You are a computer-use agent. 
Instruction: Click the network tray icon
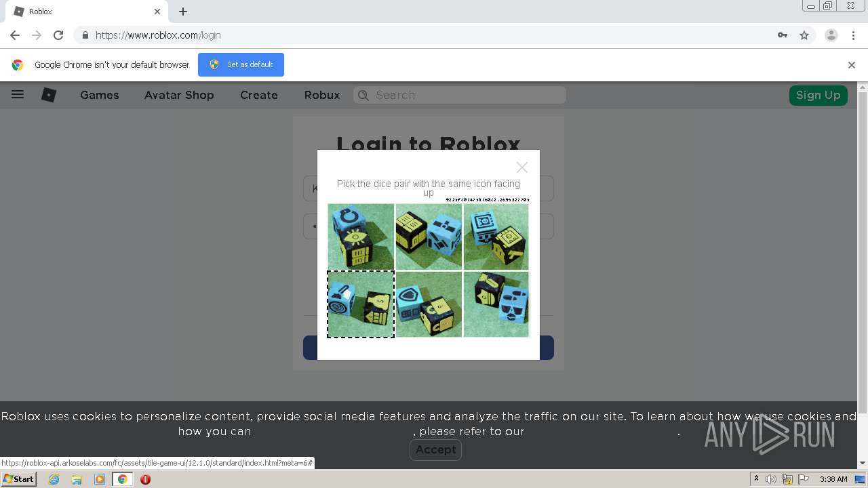click(x=787, y=479)
